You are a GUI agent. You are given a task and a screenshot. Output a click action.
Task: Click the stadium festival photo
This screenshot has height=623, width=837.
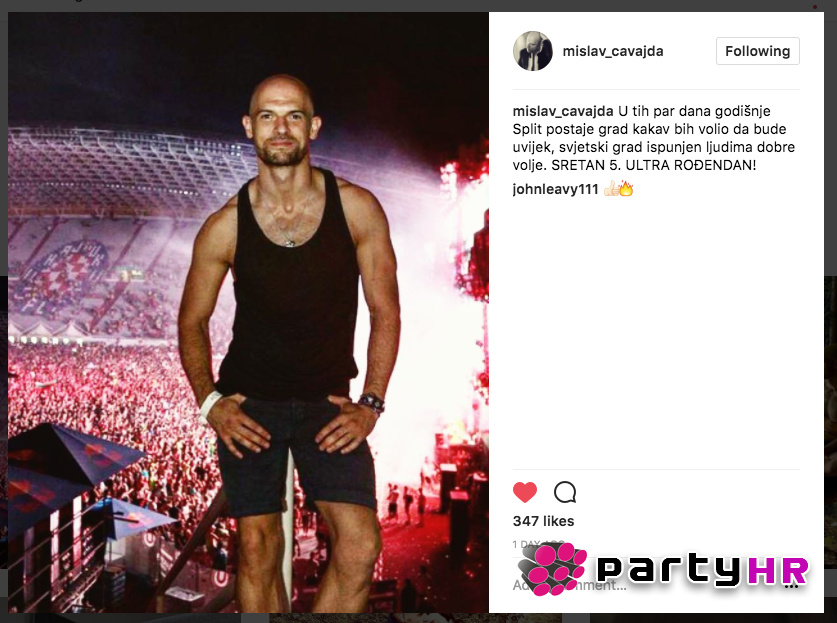pos(248,312)
